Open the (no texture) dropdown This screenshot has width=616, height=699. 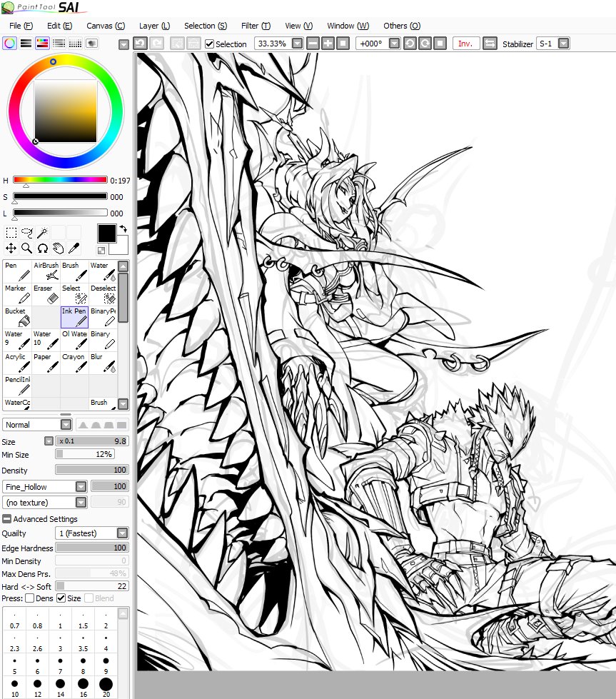coord(81,503)
